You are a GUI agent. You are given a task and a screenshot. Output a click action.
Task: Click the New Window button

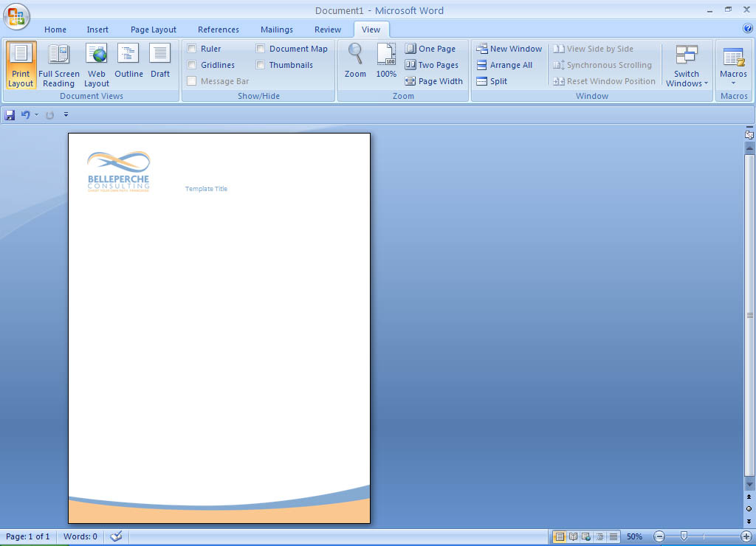[509, 49]
